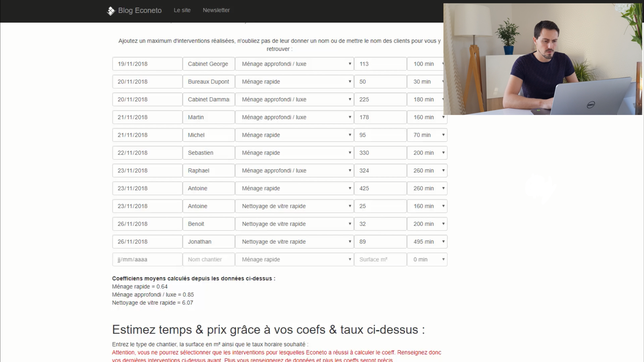Edit surface field showing 330
This screenshot has height=362, width=644.
click(x=380, y=153)
